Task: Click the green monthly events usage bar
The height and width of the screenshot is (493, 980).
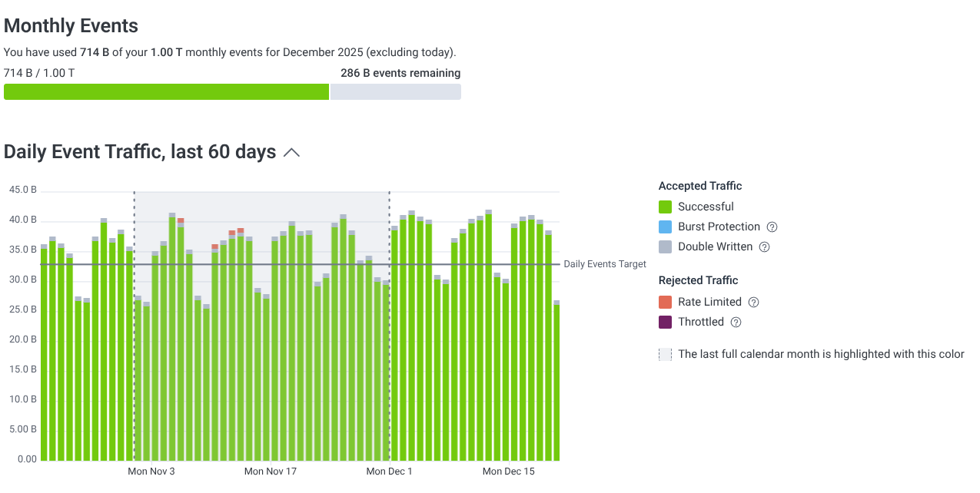Action: pos(166,92)
